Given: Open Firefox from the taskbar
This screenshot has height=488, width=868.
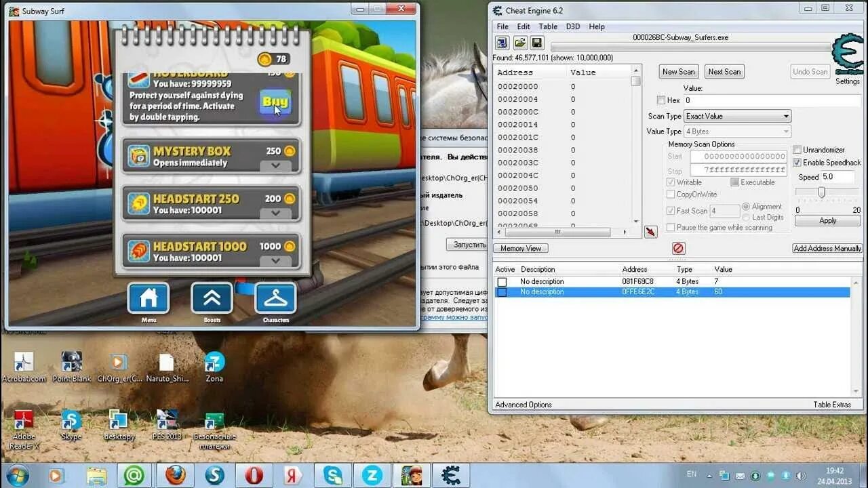Looking at the screenshot, I should click(x=175, y=475).
